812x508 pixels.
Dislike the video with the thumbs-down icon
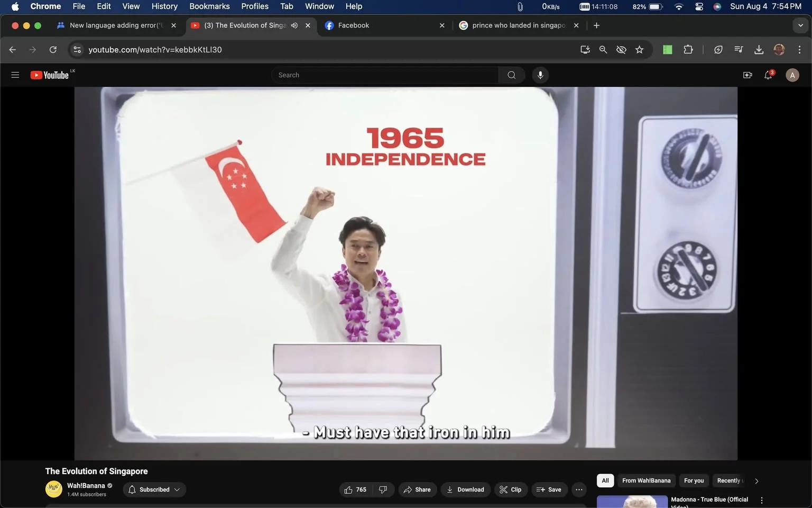point(383,489)
